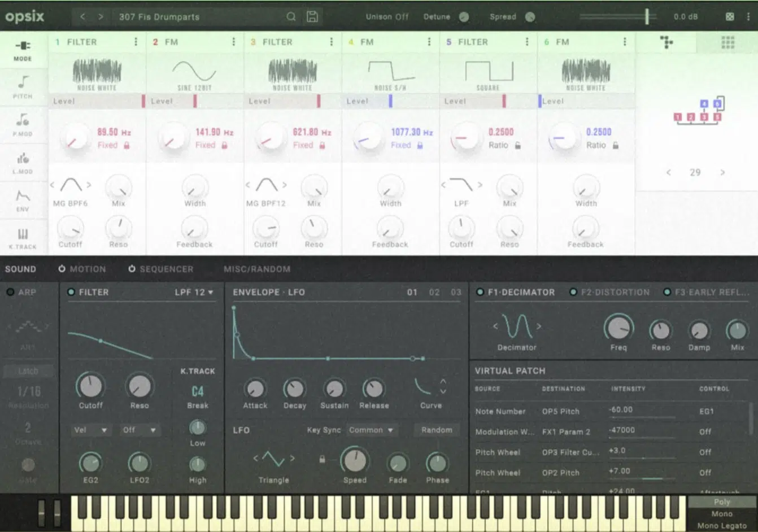Image resolution: width=758 pixels, height=532 pixels.
Task: Open the ENV sidebar page
Action: tap(23, 200)
